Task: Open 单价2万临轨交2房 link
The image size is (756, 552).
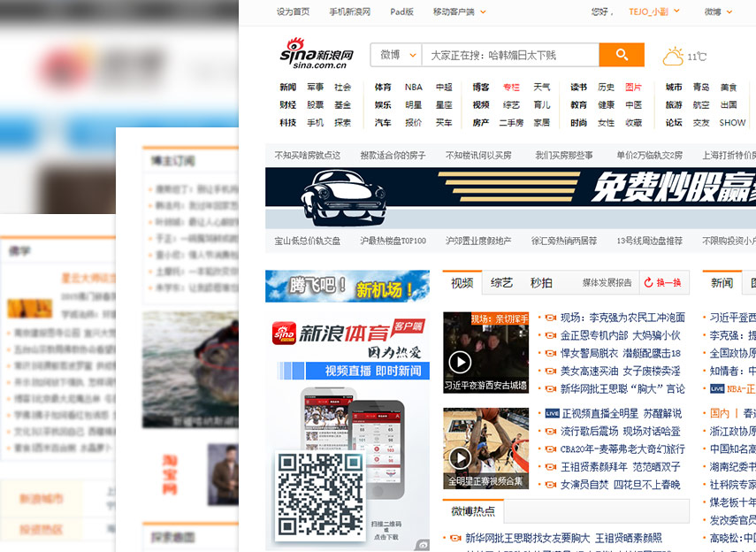Action: [649, 156]
